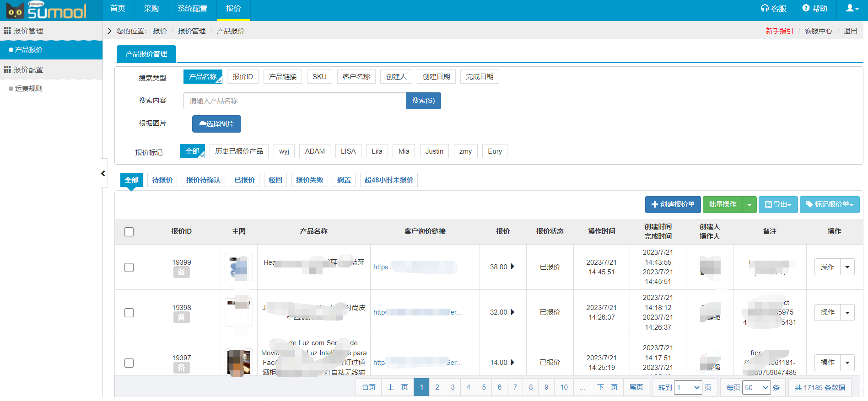Open product thumbnail for quote 19397
Image resolution: width=868 pixels, height=401 pixels.
(239, 363)
